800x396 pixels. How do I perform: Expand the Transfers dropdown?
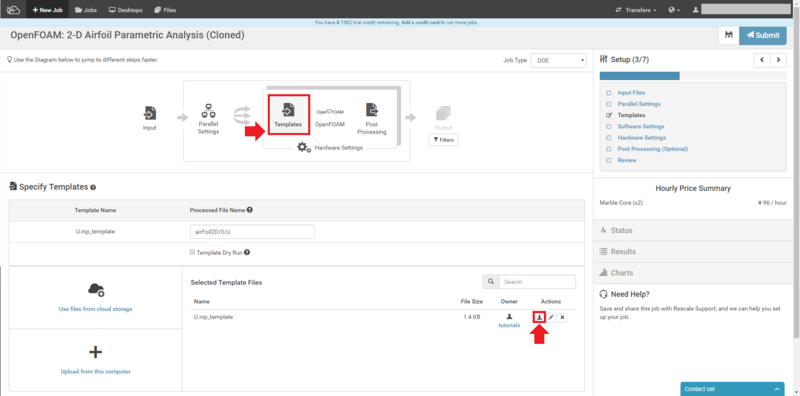tap(636, 10)
